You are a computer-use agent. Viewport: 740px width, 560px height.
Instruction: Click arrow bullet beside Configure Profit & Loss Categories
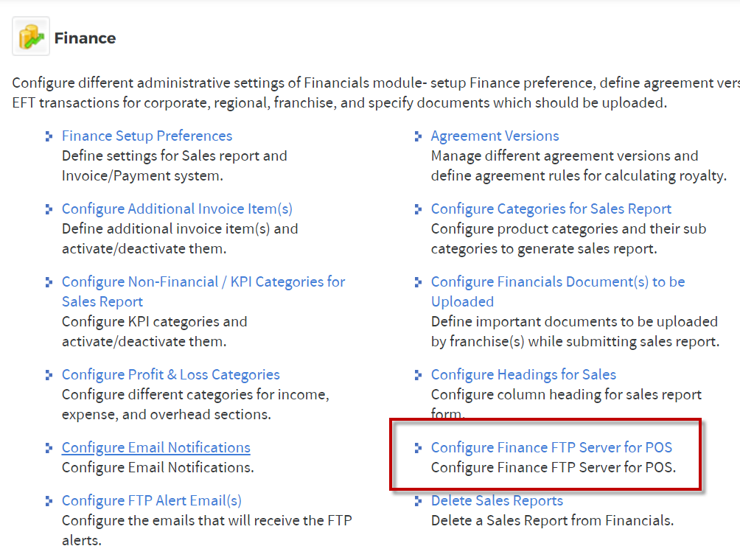(49, 375)
